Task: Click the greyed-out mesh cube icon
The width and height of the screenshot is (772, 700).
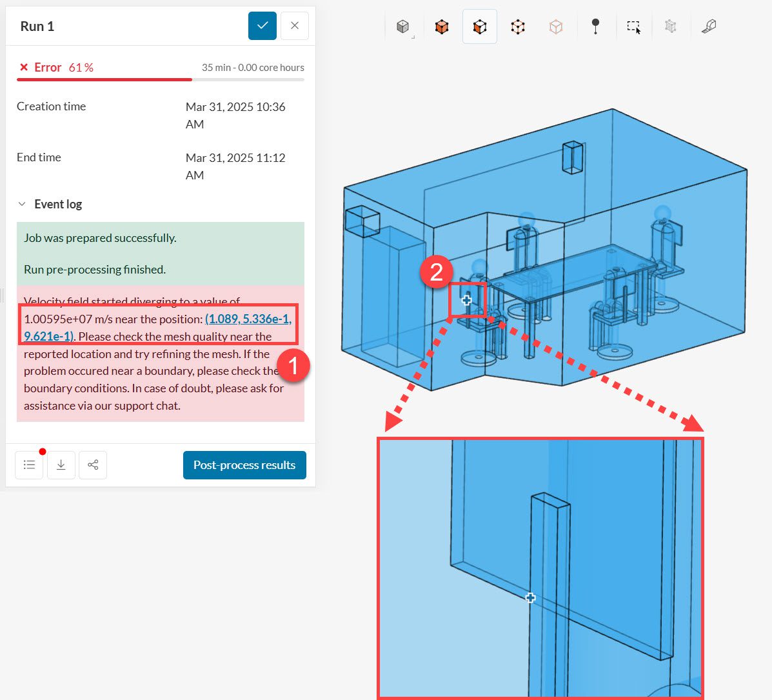Action: point(671,27)
